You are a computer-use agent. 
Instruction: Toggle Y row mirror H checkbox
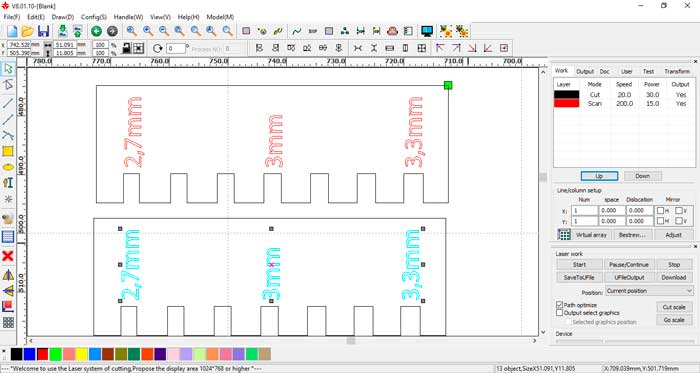(x=660, y=221)
